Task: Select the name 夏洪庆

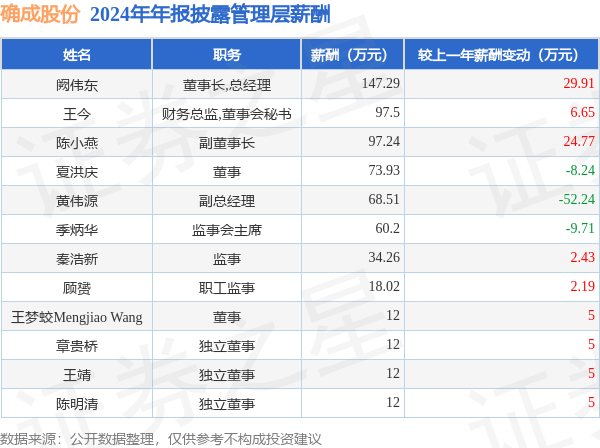Action: point(77,172)
